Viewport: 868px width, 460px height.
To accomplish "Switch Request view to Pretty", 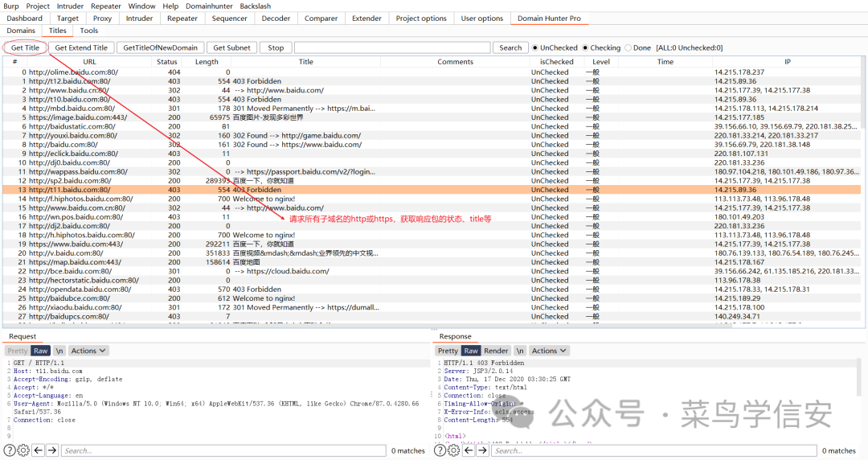I will 17,351.
